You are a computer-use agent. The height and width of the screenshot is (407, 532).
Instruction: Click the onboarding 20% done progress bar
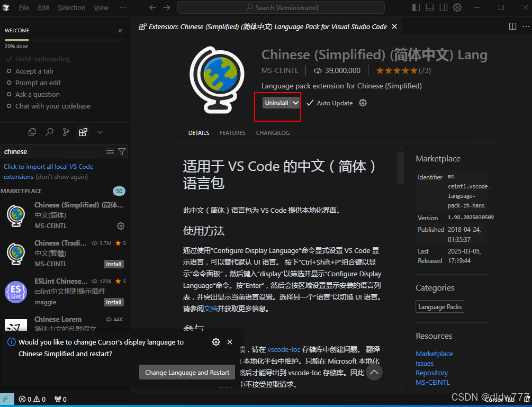click(x=65, y=40)
